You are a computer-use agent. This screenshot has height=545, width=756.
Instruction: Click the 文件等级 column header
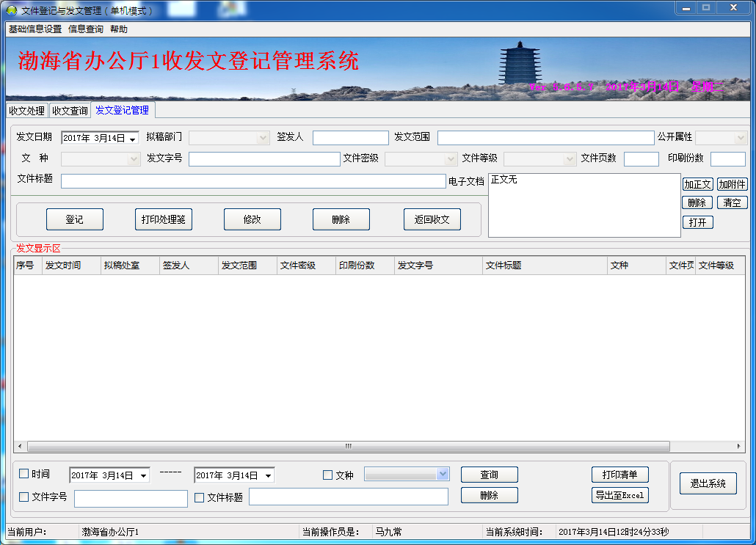720,266
